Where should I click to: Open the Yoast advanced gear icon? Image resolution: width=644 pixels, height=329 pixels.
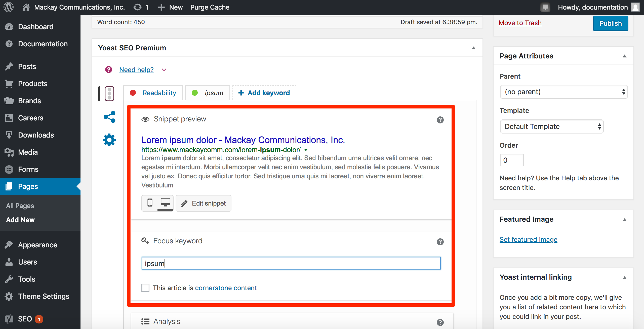[x=109, y=140]
